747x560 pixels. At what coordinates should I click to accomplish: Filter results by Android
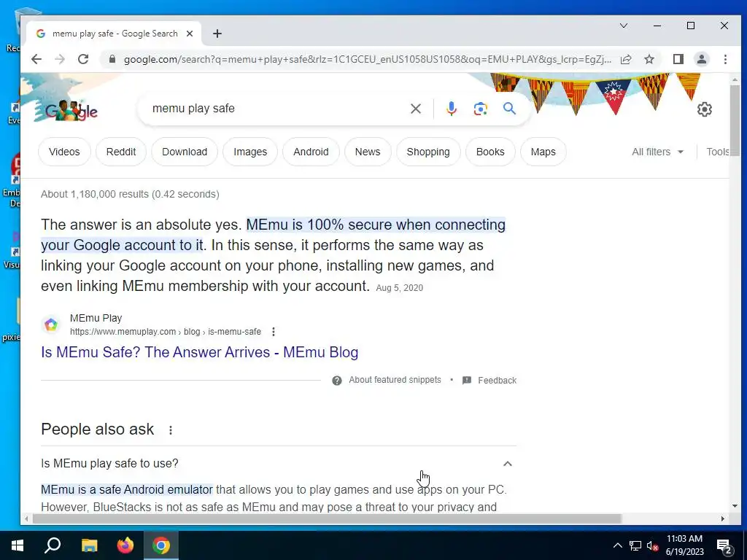(x=311, y=152)
